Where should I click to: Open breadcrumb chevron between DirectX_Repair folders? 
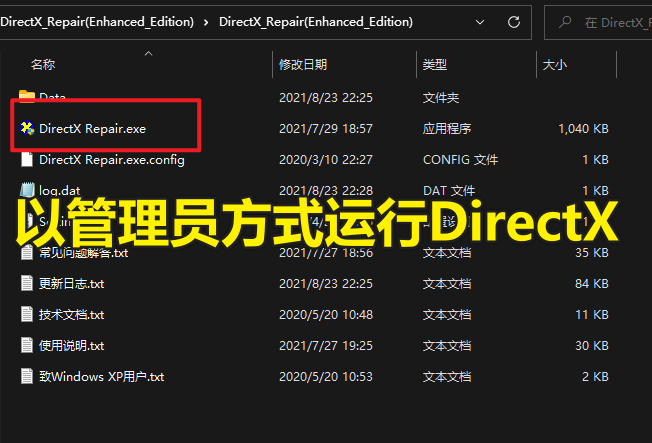(206, 22)
